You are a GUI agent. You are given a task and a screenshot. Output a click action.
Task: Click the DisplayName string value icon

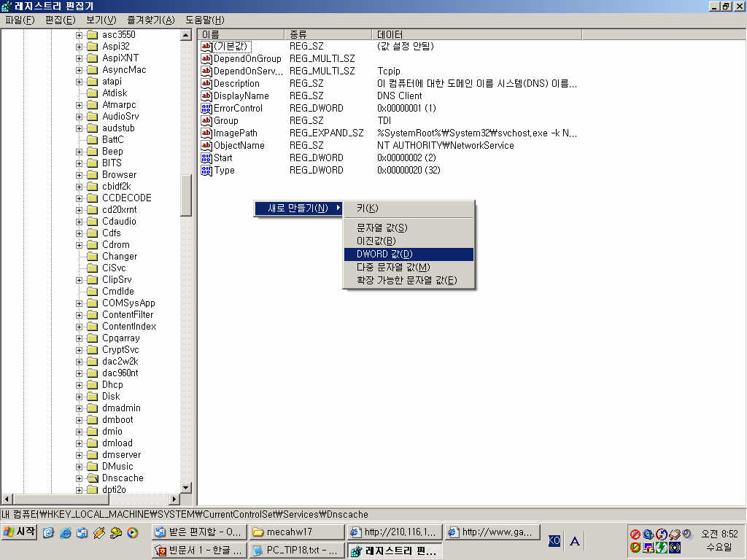(x=206, y=96)
